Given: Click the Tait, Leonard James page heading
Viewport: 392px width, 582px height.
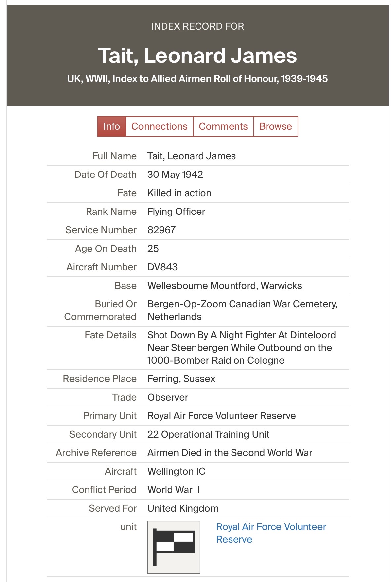Looking at the screenshot, I should pos(197,55).
